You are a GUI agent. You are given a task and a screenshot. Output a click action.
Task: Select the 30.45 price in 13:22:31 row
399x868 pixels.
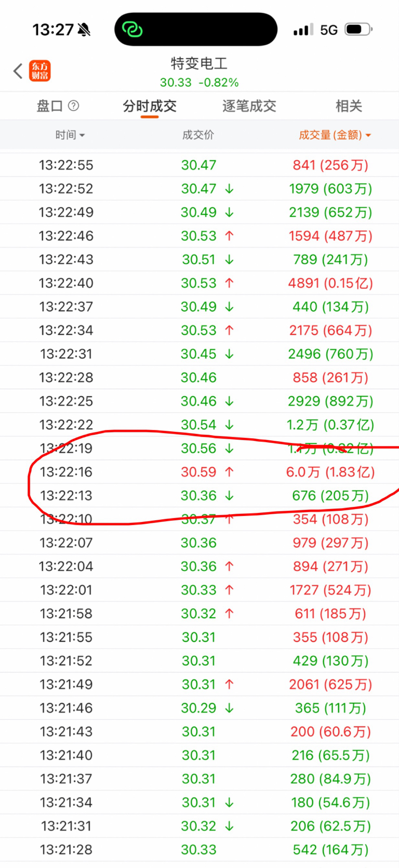[198, 354]
